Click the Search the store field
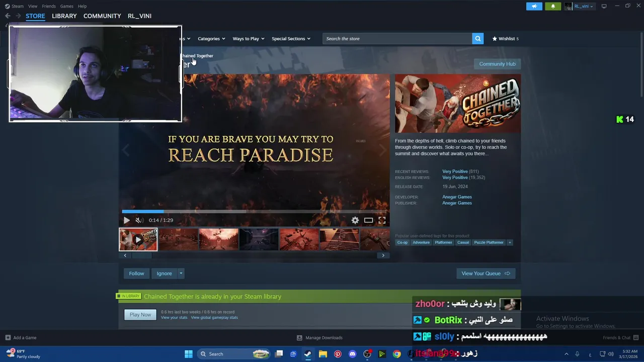The width and height of the screenshot is (644, 362). pos(397,39)
